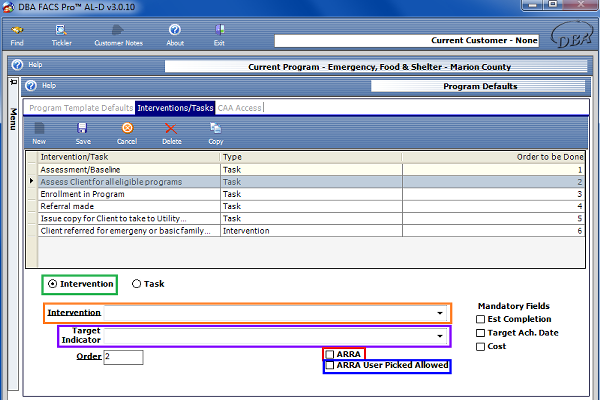Click the DBA FACS Pro title bar icon
Image resolution: width=600 pixels, height=400 pixels.
click(x=8, y=7)
